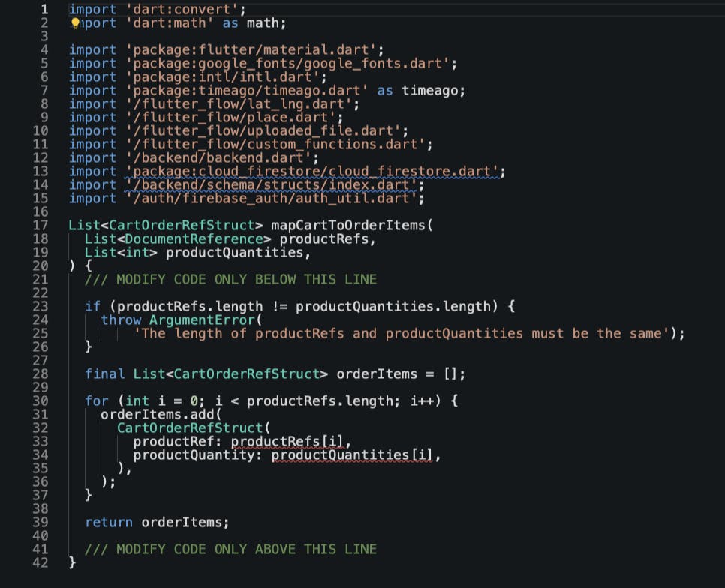Click the underlined '/backend/schema/structs/index.dart' import path
Viewport: 725px width, 588px height.
pyautogui.click(x=272, y=185)
